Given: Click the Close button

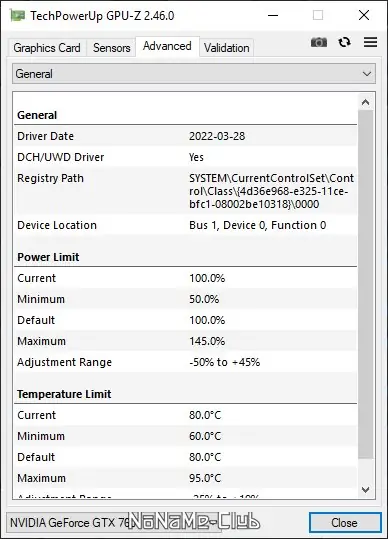Looking at the screenshot, I should [x=345, y=522].
